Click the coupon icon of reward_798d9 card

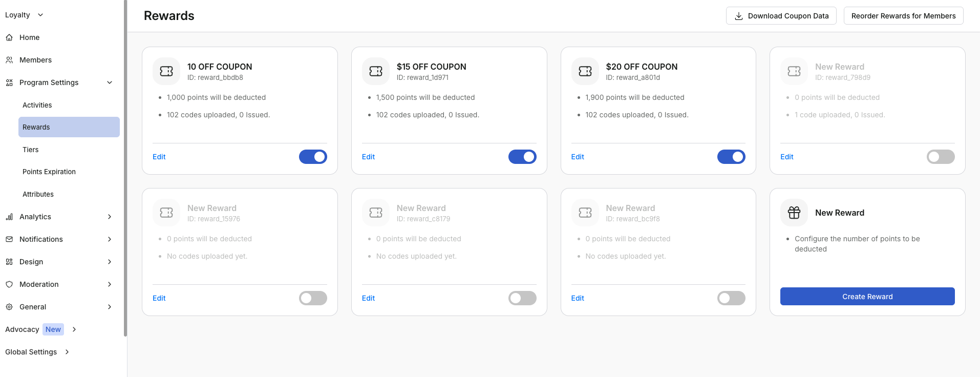(794, 71)
